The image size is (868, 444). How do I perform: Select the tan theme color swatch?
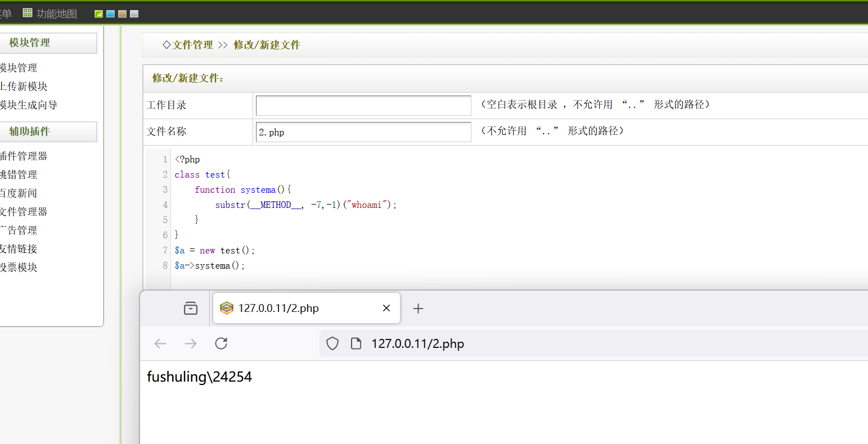click(x=122, y=14)
